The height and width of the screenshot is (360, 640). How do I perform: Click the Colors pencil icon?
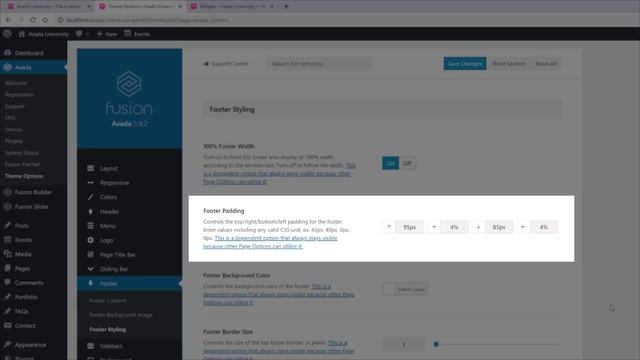coord(91,197)
